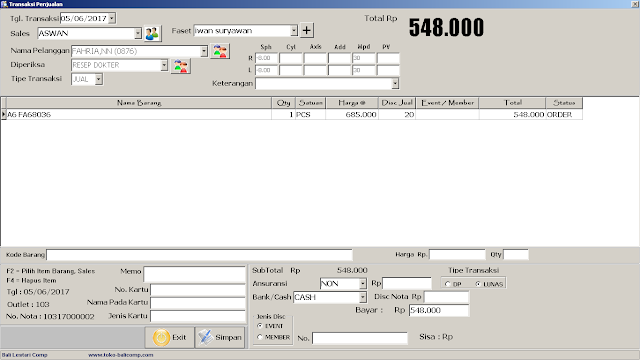640x360 pixels.
Task: Click the Kode Barang input field
Action: 199,255
